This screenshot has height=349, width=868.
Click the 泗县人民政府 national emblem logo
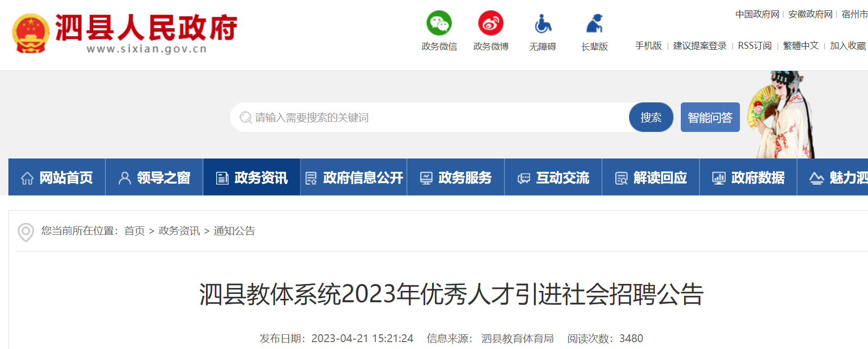click(31, 33)
